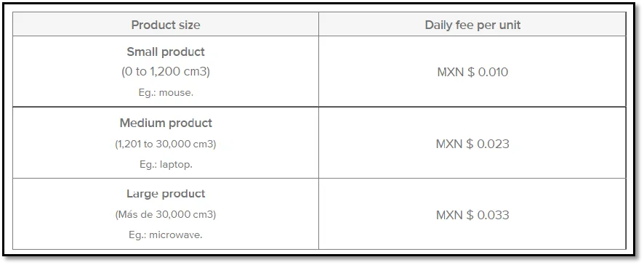Screen dimensions: 644x265
Task: Select the MXN $ 0.023 fee cell
Action: (x=472, y=144)
